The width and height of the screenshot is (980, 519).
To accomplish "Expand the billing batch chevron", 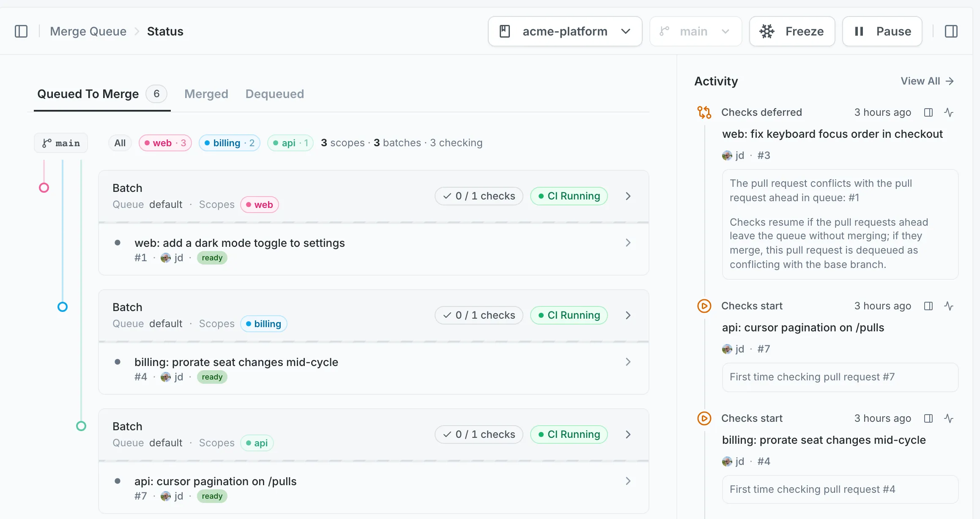I will pos(628,315).
